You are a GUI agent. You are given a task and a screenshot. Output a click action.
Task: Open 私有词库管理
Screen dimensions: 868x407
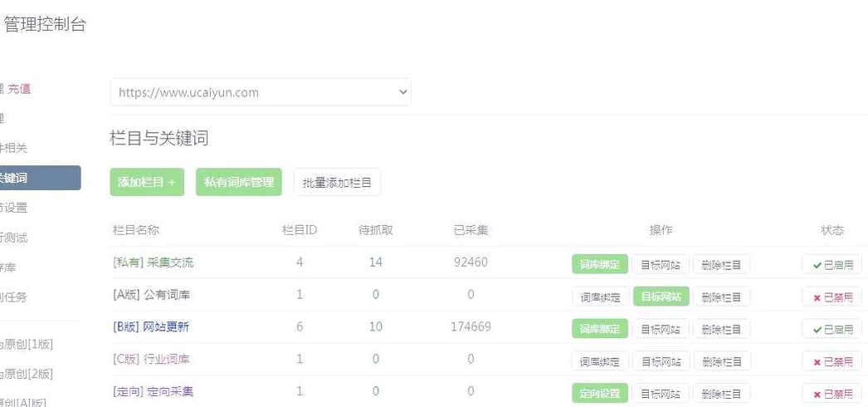[x=239, y=182]
